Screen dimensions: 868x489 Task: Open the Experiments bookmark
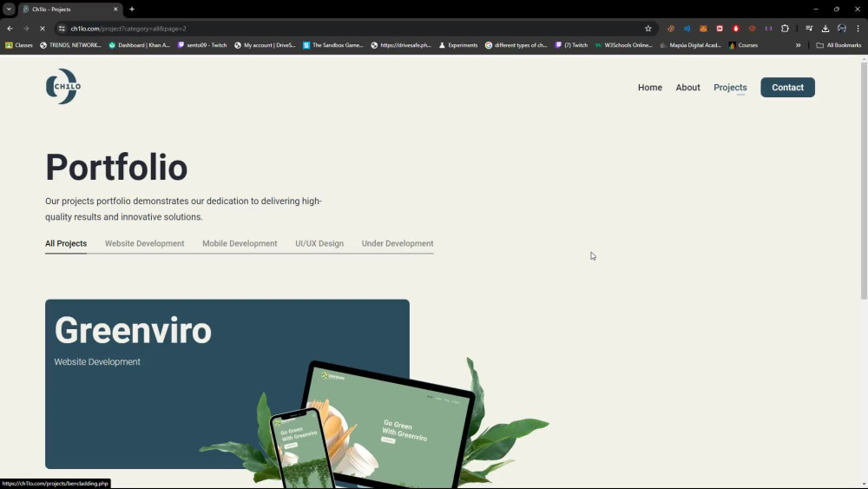click(457, 45)
